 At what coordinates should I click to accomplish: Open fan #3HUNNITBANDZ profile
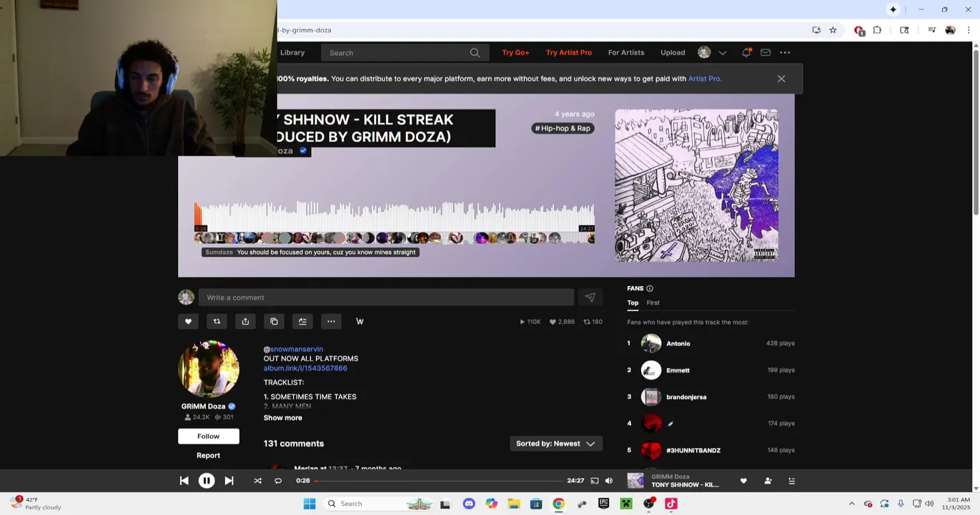click(x=693, y=451)
